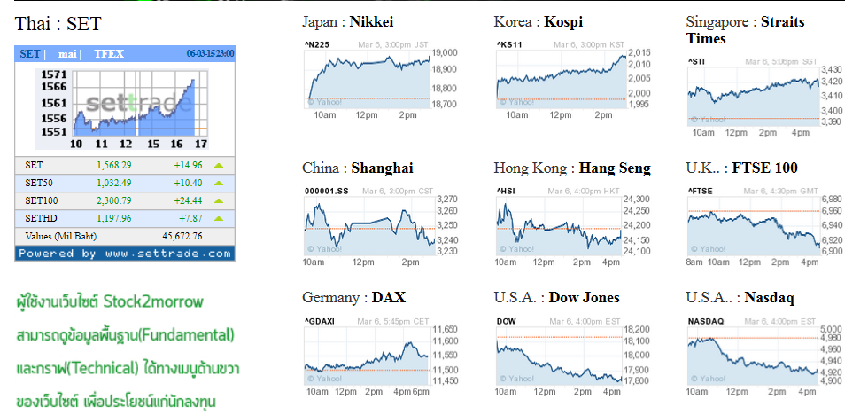Click the SET100 index value row
The height and width of the screenshot is (415, 868).
coord(125,201)
